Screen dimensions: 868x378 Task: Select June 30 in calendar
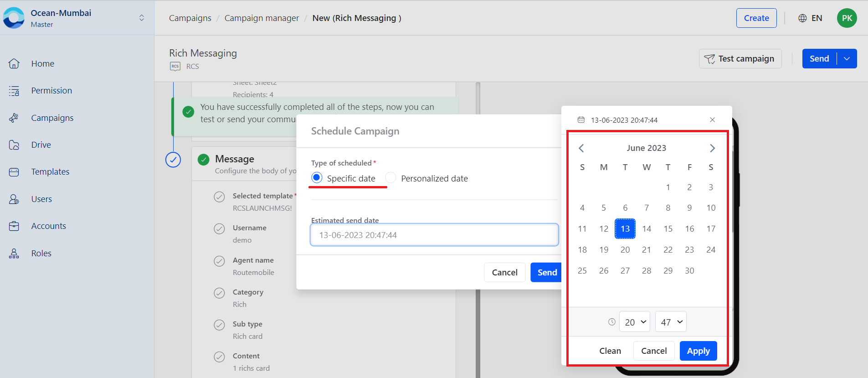pos(689,270)
